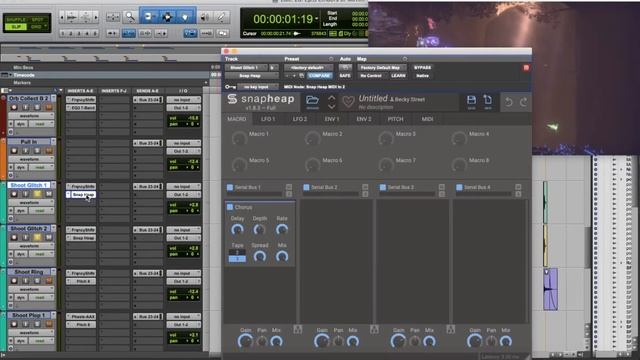Click the red target button in plugin header
Viewport: 640px width, 360px height.
526,68
